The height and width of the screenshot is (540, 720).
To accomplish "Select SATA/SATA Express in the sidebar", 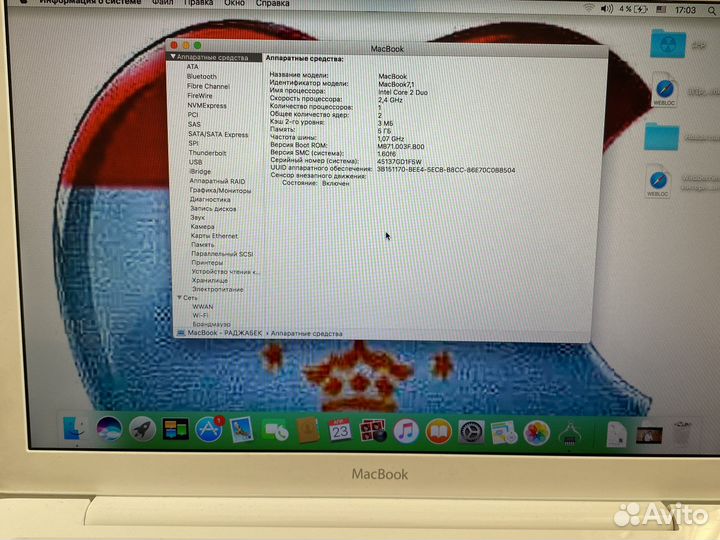I will coord(218,134).
